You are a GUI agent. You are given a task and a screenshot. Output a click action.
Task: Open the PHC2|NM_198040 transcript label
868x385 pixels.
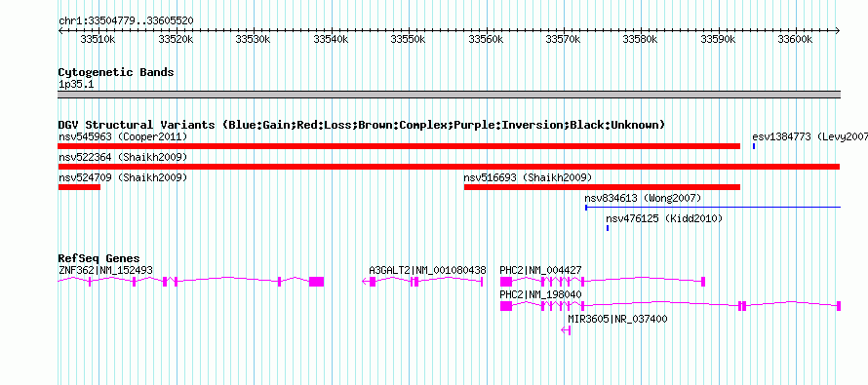[x=541, y=294]
